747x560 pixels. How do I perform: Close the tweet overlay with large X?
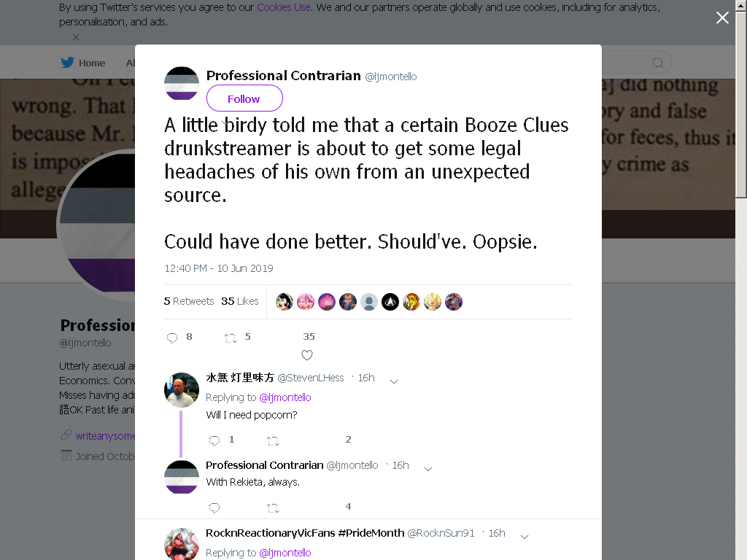click(x=722, y=17)
